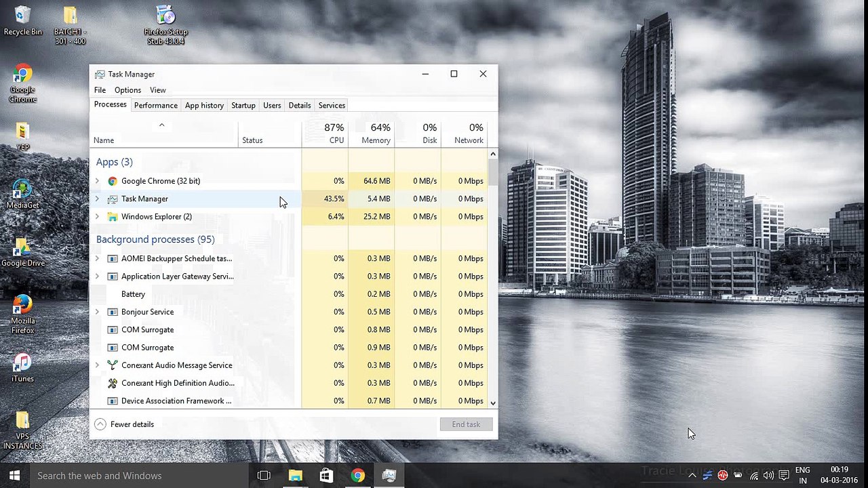
Task: Open the Action Center notifications icon
Action: 784,476
